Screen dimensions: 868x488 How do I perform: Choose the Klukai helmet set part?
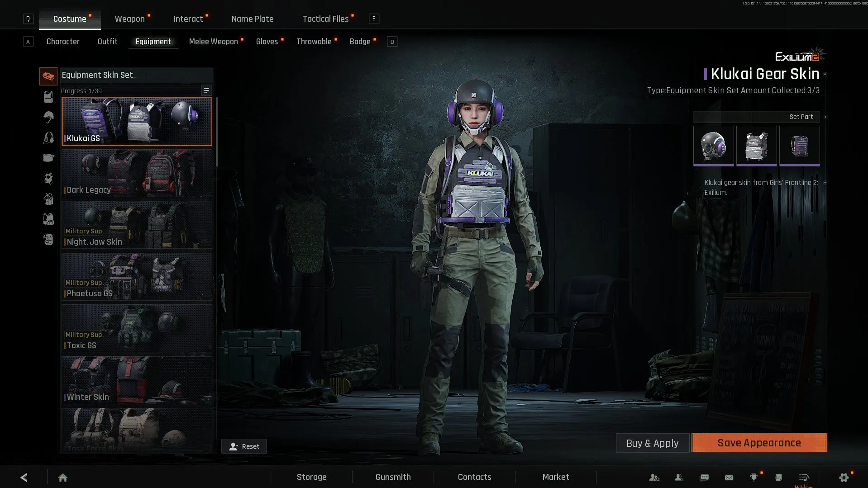click(714, 146)
